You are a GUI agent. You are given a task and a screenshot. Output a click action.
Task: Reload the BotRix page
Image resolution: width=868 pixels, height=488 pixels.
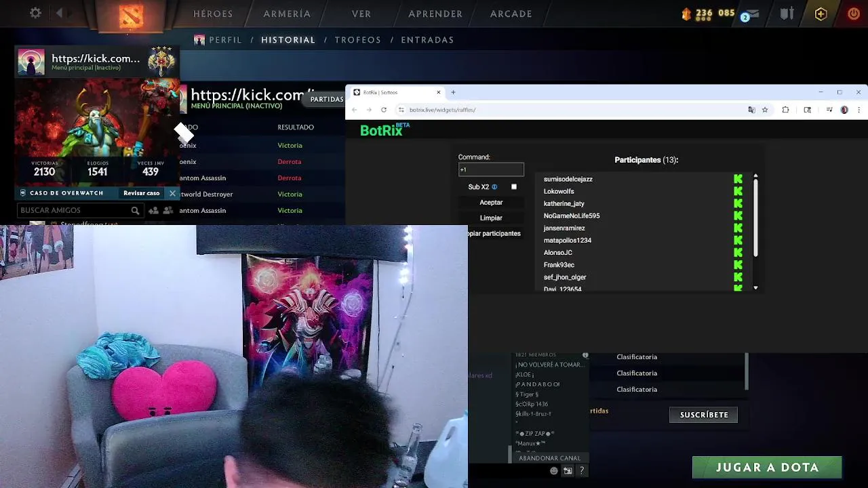coord(384,110)
